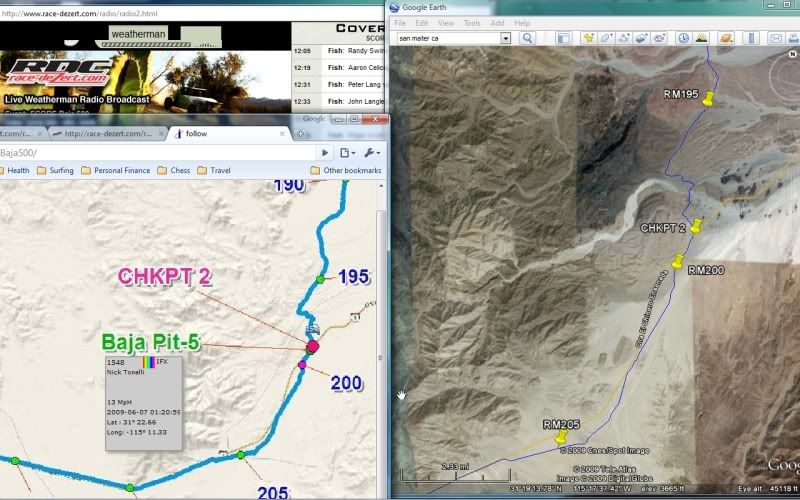This screenshot has height=500, width=800.
Task: Click the RDC race-dezert.com logo
Action: (57, 72)
